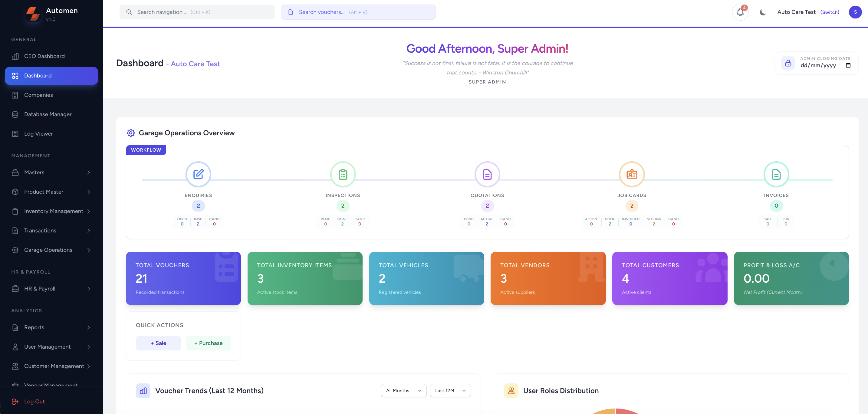868x414 pixels.
Task: Click the voucher search document icon
Action: click(291, 12)
